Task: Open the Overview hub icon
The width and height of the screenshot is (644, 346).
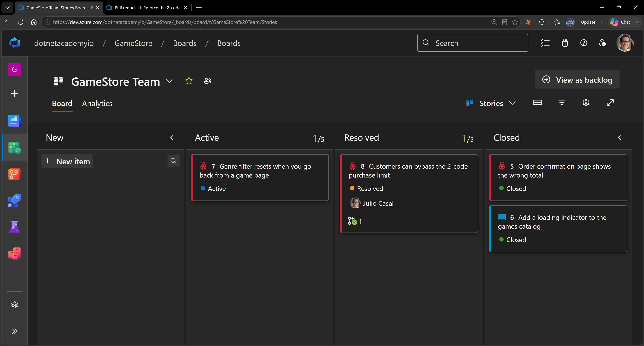Action: point(14,121)
